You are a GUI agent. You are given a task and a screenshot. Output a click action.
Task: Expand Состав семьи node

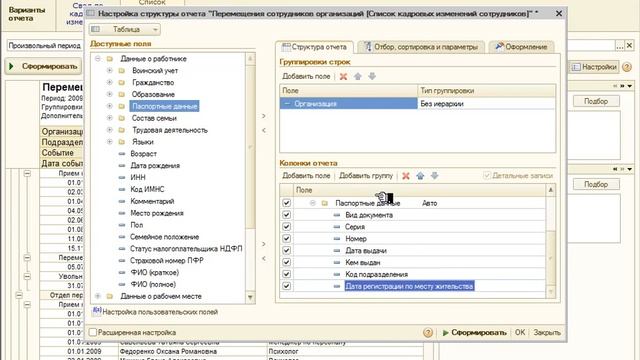(109, 118)
